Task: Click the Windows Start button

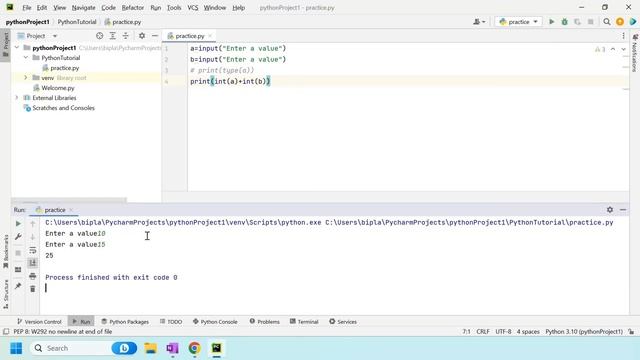Action: (16, 348)
